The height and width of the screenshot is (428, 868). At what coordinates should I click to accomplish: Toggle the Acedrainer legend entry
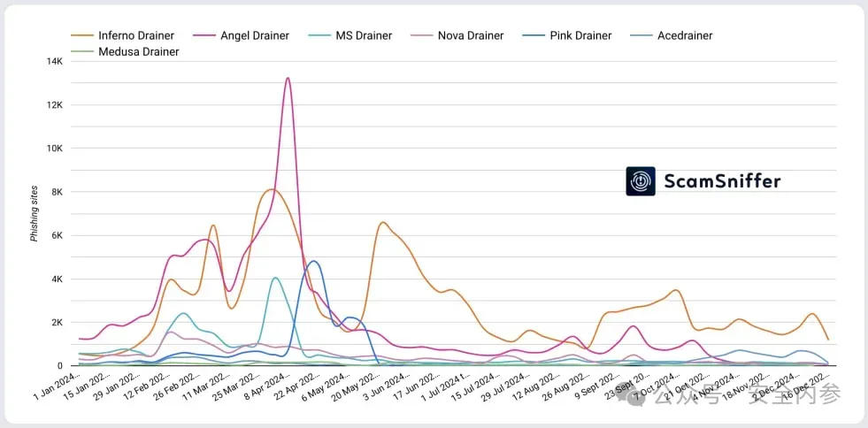coord(672,36)
